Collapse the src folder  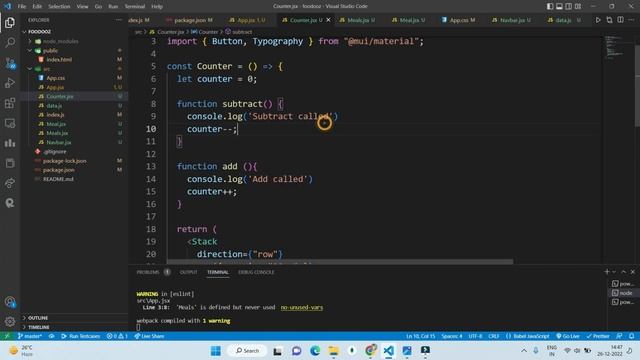tap(30, 69)
